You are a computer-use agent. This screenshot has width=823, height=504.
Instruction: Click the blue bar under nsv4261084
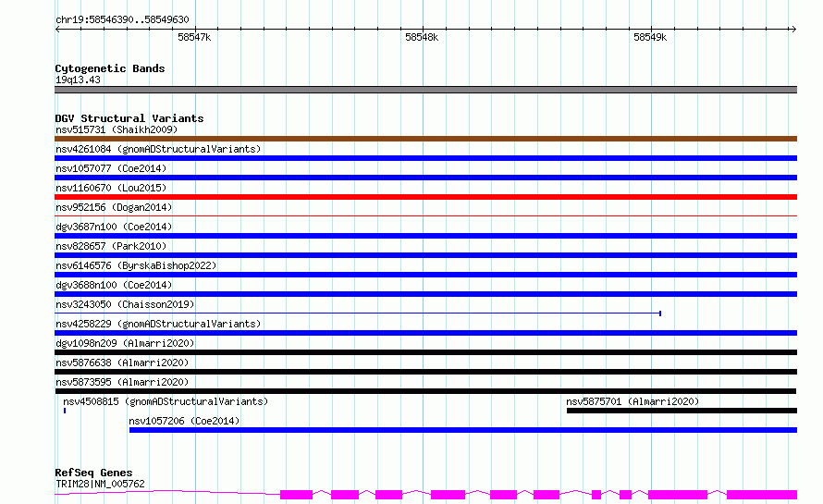click(x=425, y=158)
